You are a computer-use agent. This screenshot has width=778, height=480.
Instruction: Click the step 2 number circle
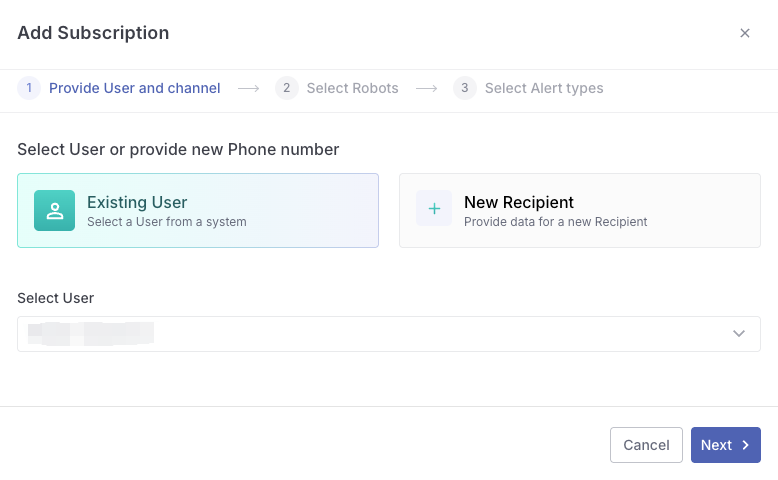[287, 88]
